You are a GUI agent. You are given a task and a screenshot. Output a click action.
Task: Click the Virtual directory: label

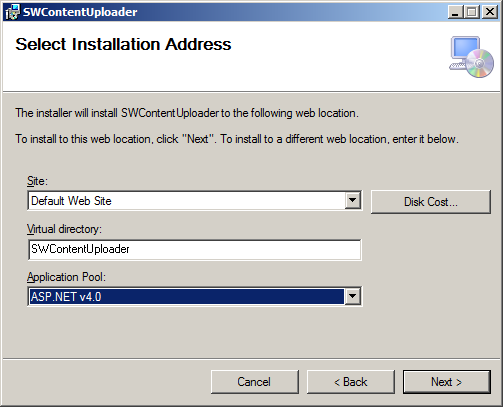(64, 229)
